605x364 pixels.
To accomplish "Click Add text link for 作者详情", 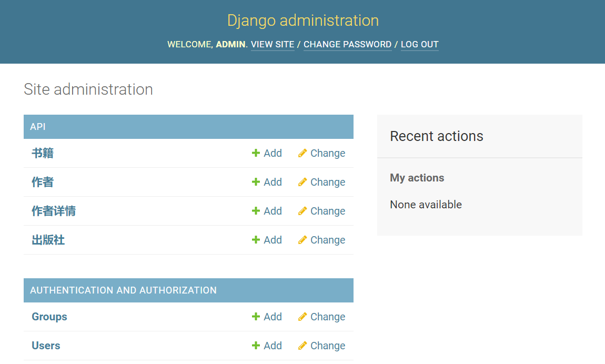I will coord(273,211).
